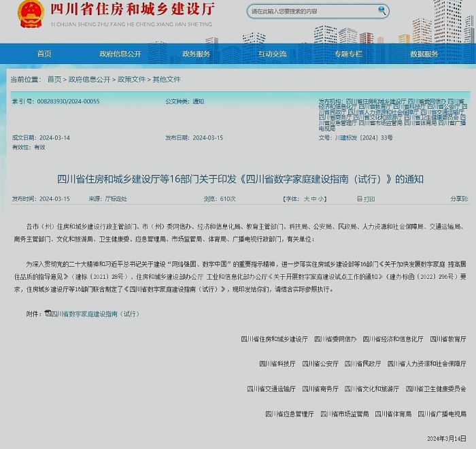Click the closing date 2024年3月14日
The height and width of the screenshot is (449, 476).
(447, 439)
